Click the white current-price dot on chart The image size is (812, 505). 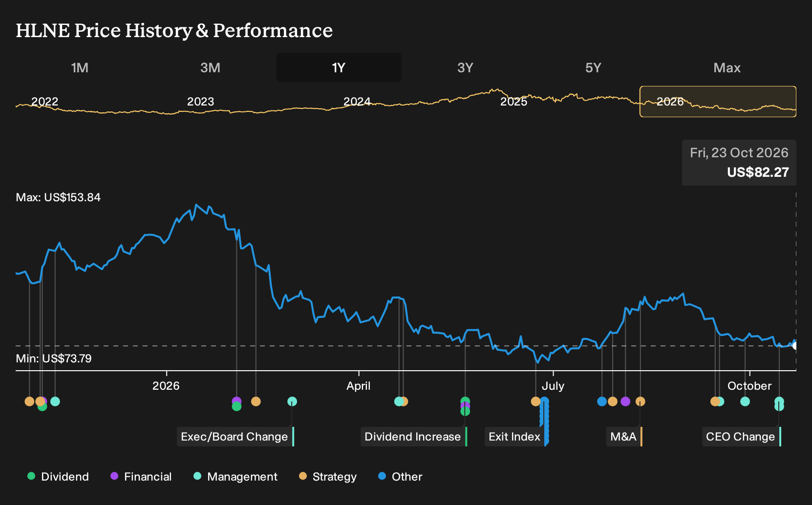(795, 346)
